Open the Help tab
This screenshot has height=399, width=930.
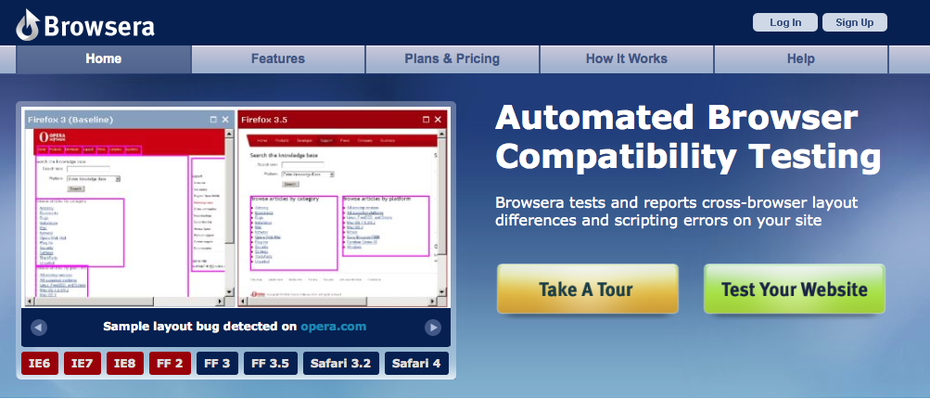[x=801, y=59]
